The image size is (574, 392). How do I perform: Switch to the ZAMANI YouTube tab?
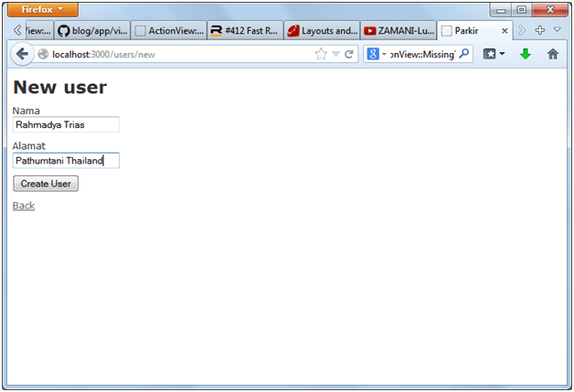pos(399,30)
